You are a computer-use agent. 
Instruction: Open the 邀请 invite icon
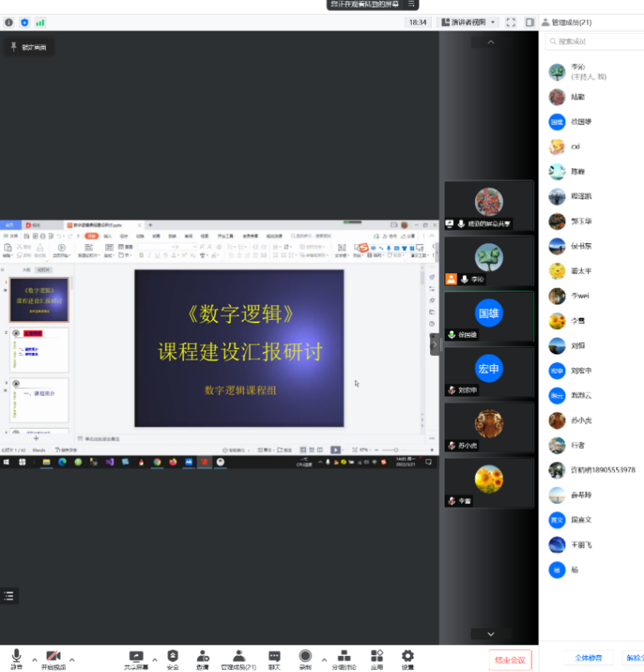click(202, 657)
